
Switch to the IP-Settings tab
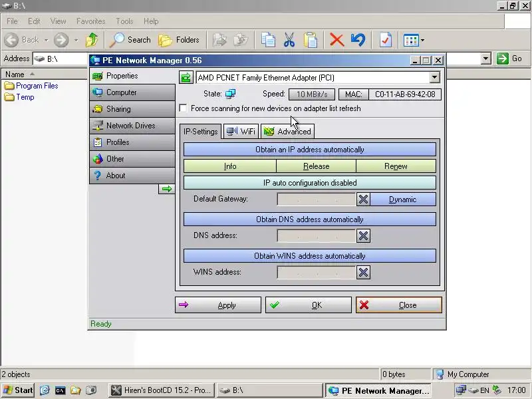(x=201, y=131)
